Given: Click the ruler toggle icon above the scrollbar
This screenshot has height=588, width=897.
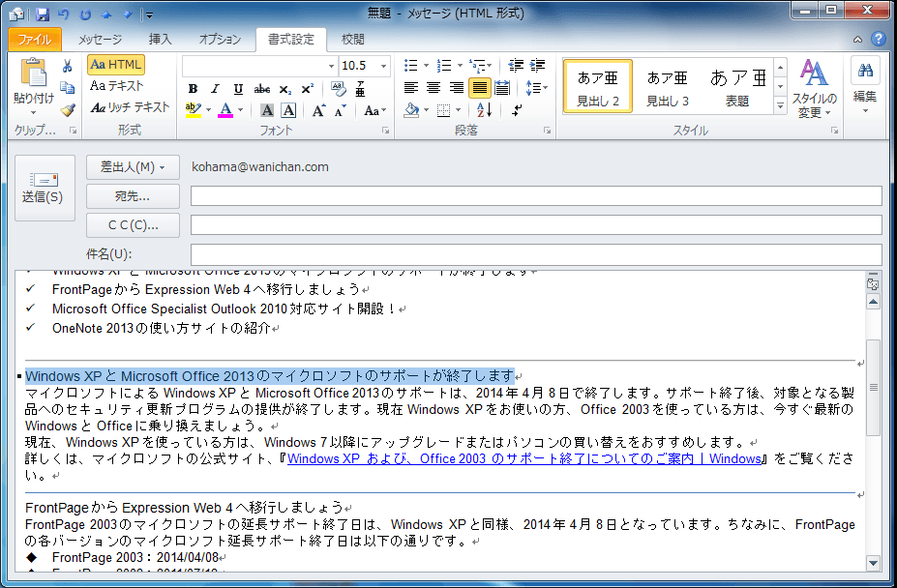Looking at the screenshot, I should [873, 282].
